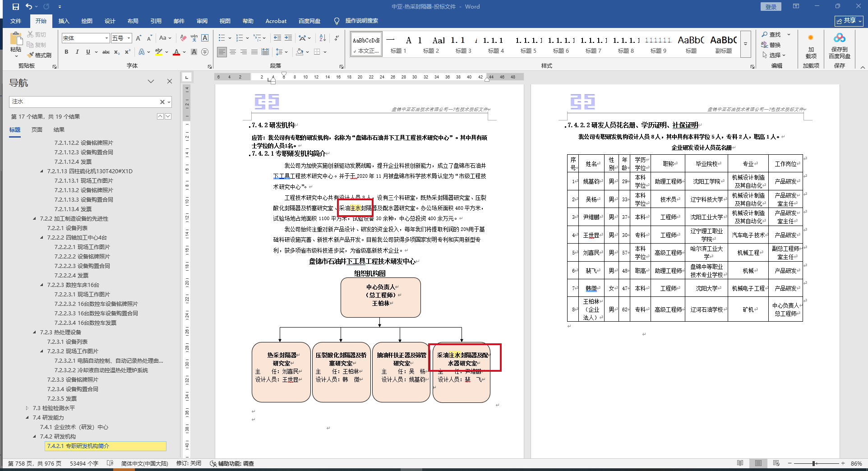Apply enclosed character (带圈字符) formatting
This screenshot has width=868, height=471.
point(205,52)
